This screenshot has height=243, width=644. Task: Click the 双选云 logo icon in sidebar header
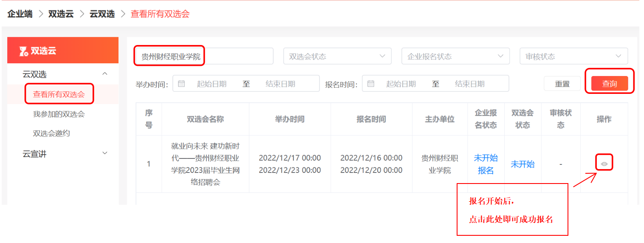pyautogui.click(x=24, y=51)
